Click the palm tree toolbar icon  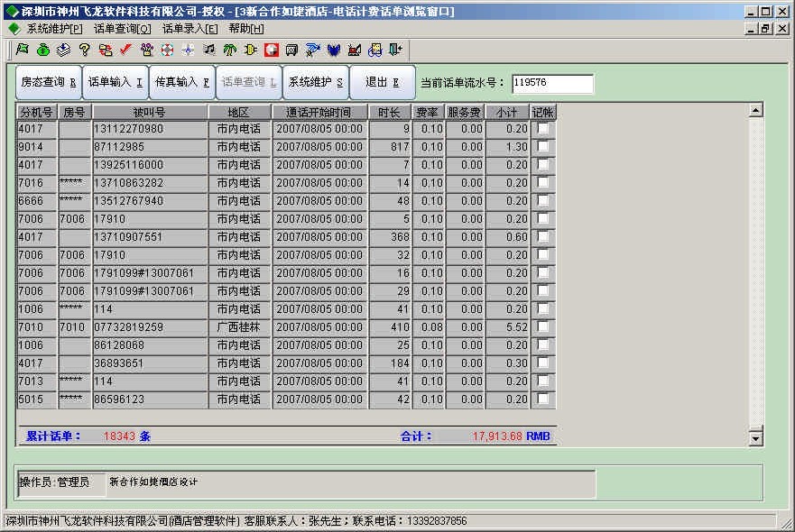(230, 50)
